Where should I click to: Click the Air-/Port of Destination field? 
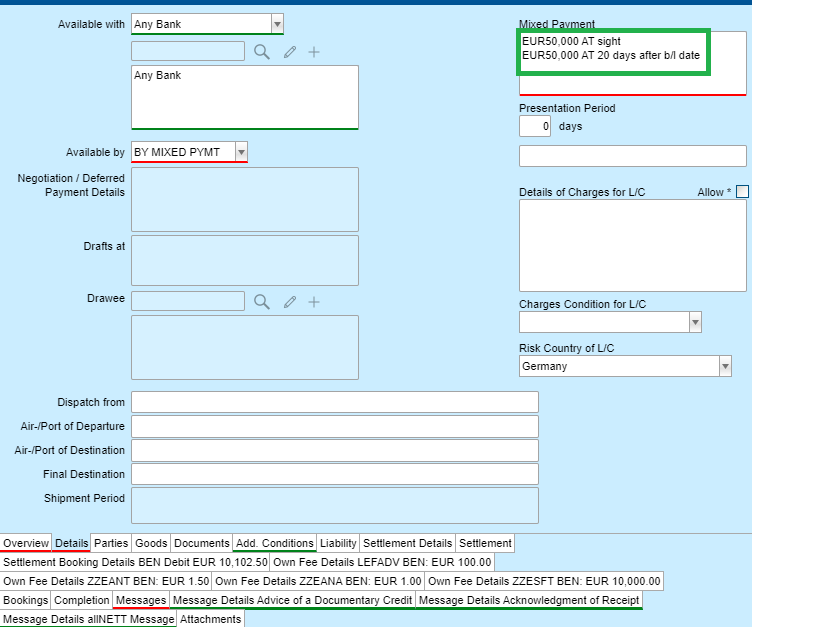pos(335,450)
